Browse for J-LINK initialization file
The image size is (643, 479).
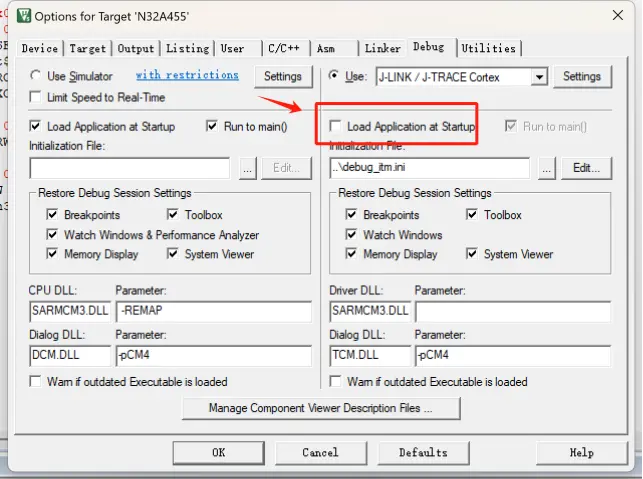point(547,168)
